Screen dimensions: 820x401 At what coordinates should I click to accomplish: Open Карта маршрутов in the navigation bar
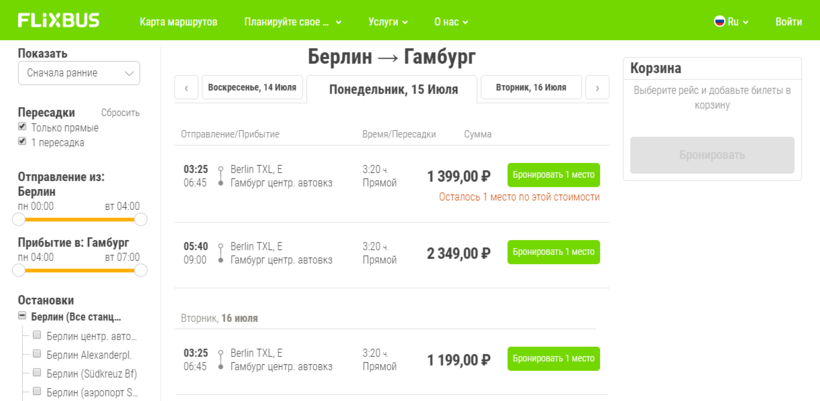[x=178, y=21]
